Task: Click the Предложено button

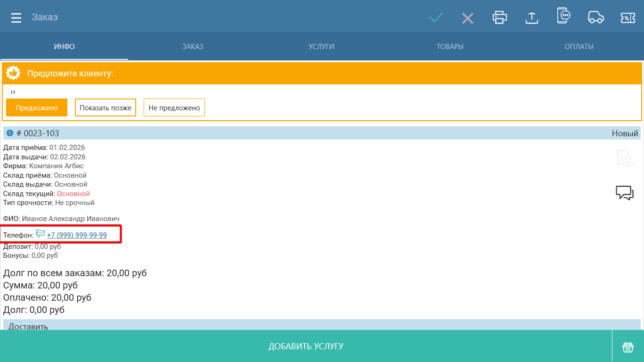Action: pyautogui.click(x=37, y=107)
